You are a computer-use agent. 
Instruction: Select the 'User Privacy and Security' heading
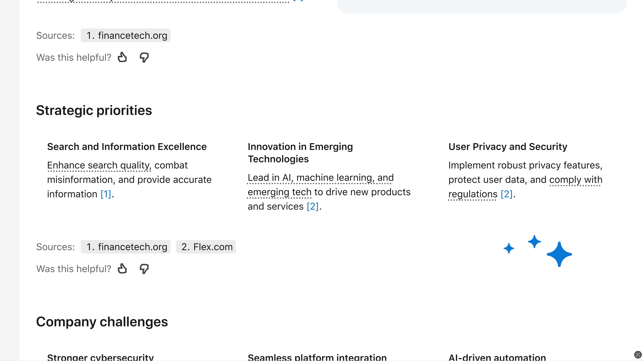tap(507, 147)
